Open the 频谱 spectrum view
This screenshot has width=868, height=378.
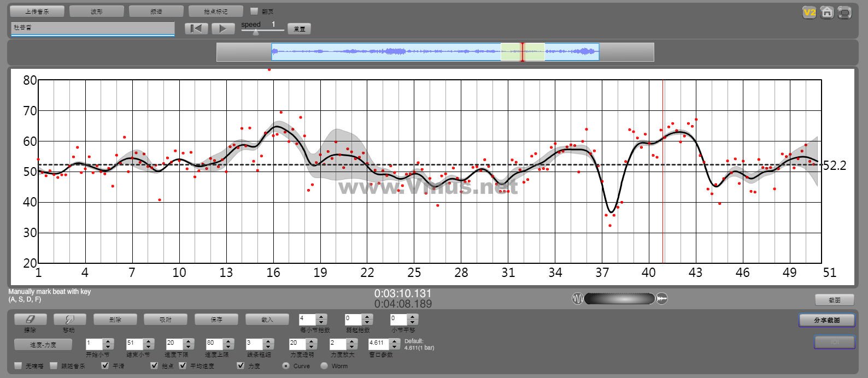(156, 11)
